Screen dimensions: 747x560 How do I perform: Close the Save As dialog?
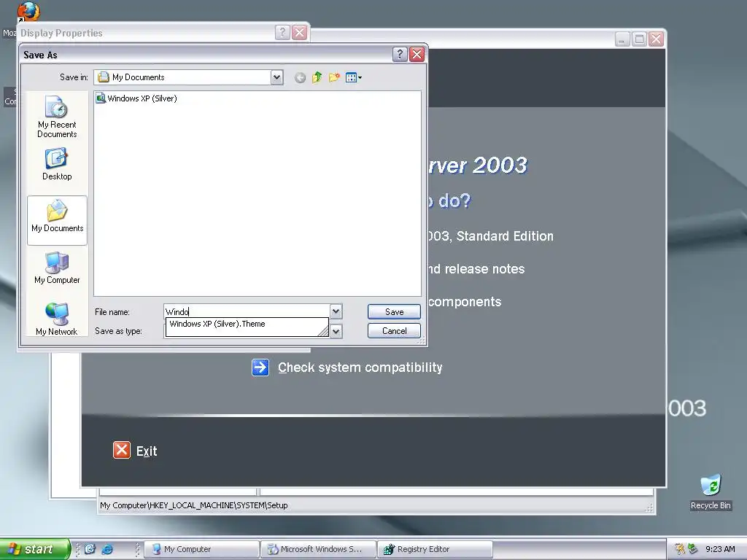tap(417, 54)
